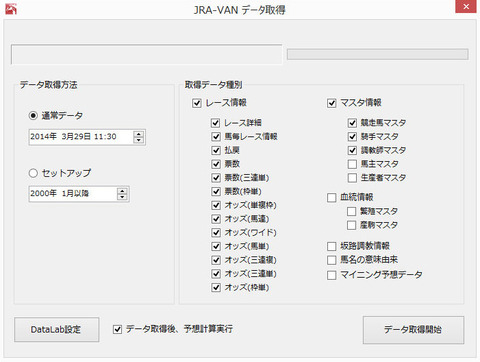Open the DataLab設定 button
This screenshot has width=480, height=362.
click(56, 330)
